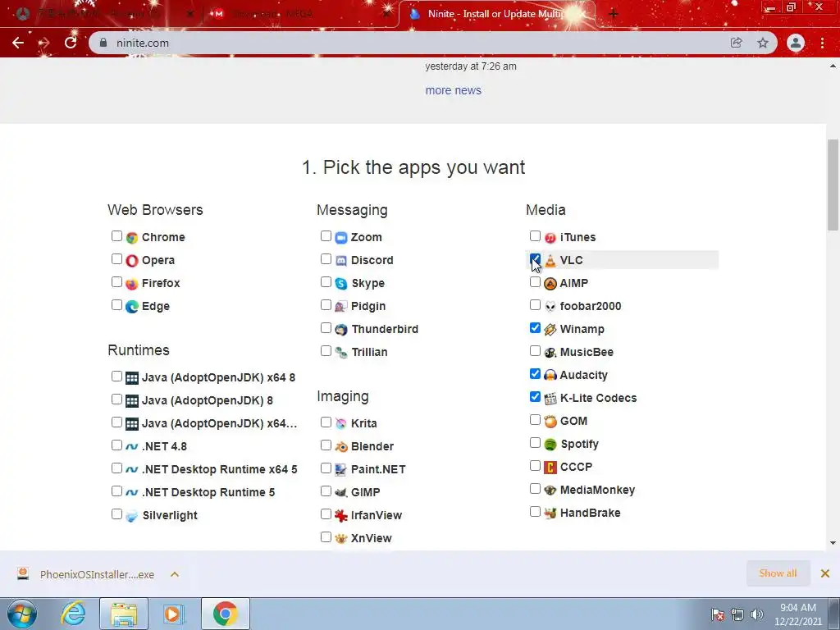Switch to the first Phoenix OS browser tab

pos(103,14)
